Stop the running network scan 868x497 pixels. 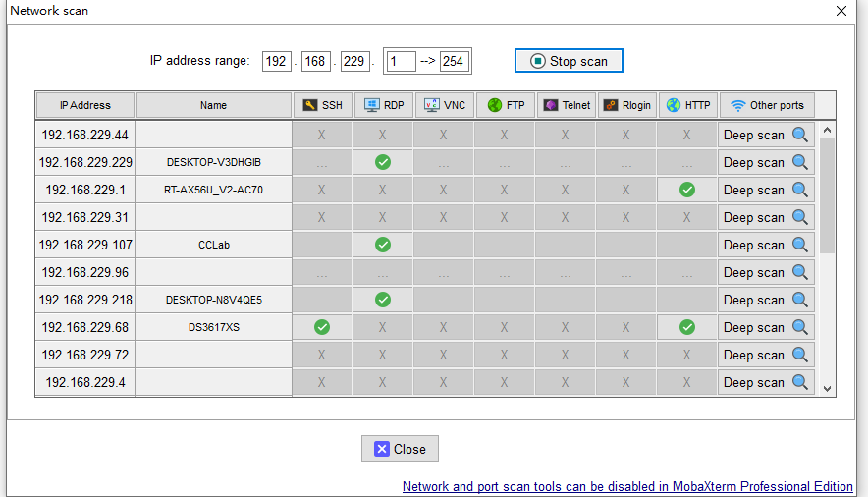coord(569,61)
